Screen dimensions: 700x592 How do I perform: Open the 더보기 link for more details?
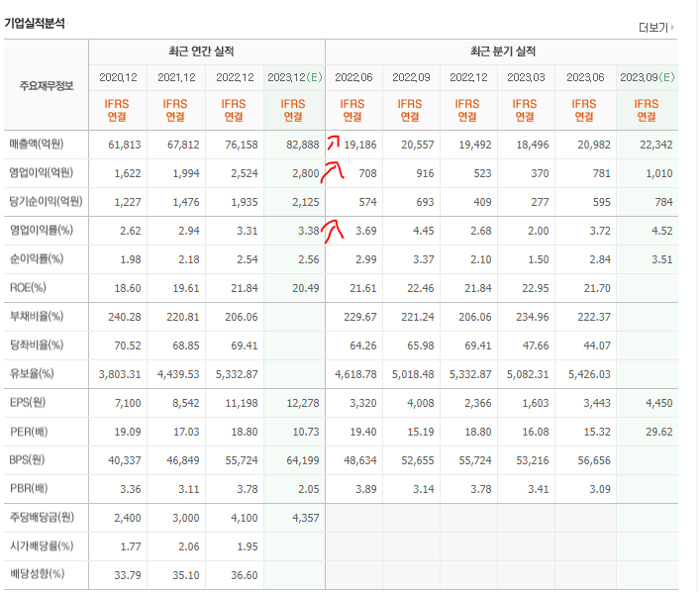point(656,28)
